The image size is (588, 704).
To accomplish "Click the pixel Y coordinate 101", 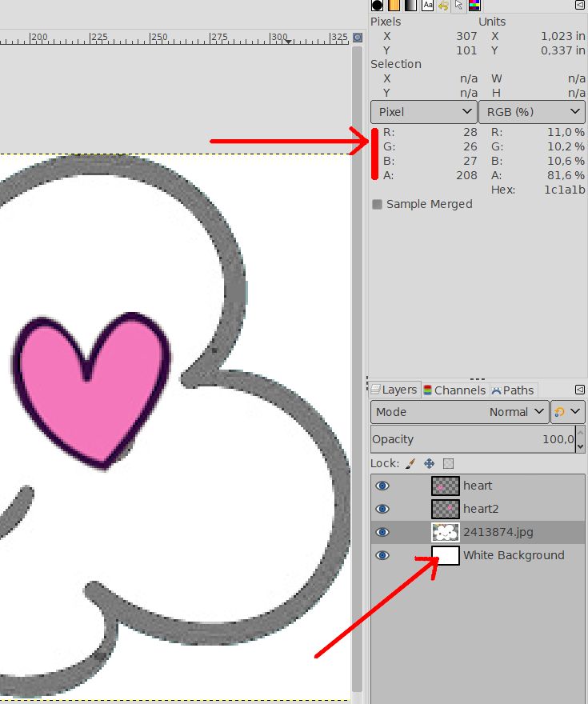I will point(466,50).
